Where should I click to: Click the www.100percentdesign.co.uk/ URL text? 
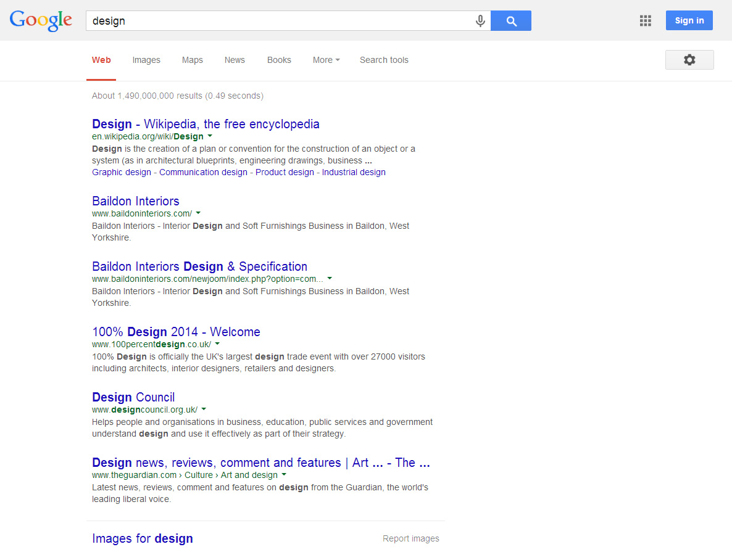(x=151, y=344)
